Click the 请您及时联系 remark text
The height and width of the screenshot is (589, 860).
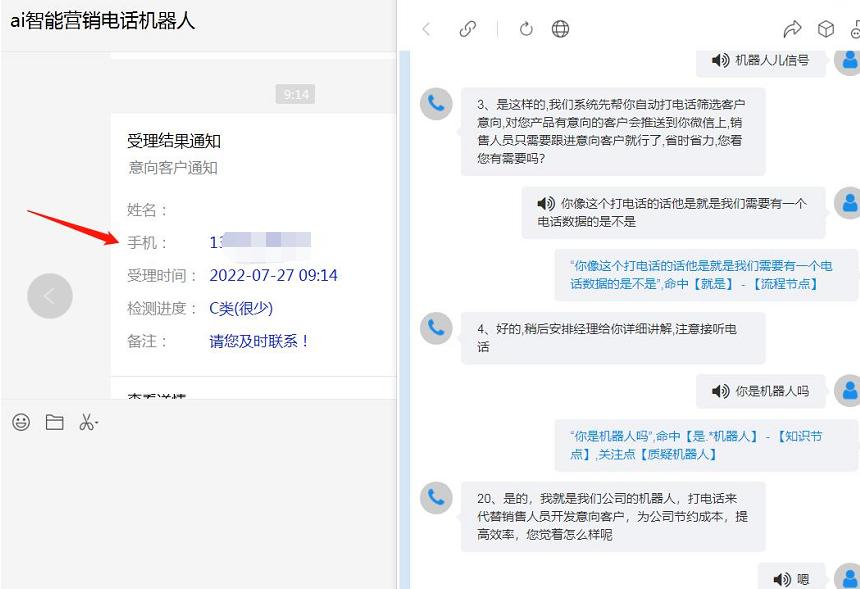tap(259, 341)
